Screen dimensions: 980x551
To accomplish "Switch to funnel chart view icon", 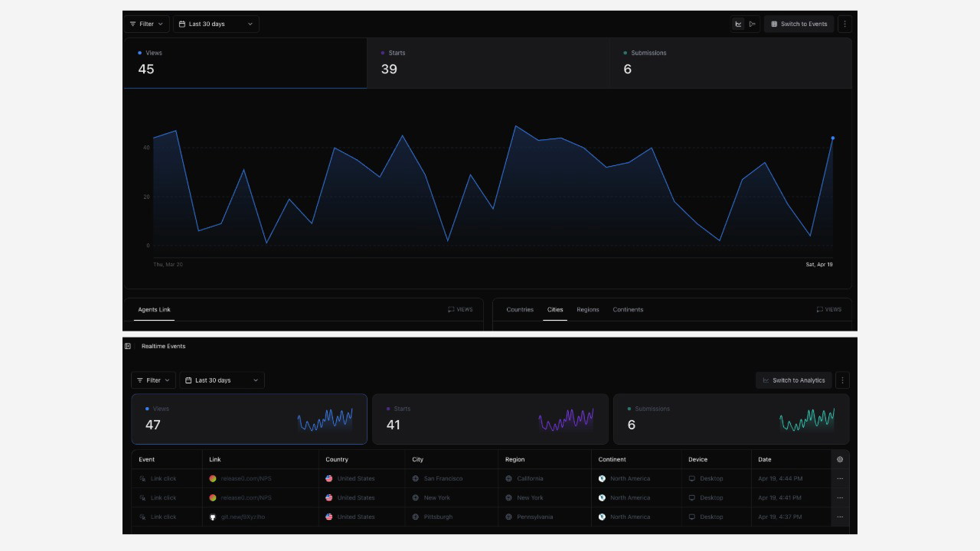I will [753, 24].
